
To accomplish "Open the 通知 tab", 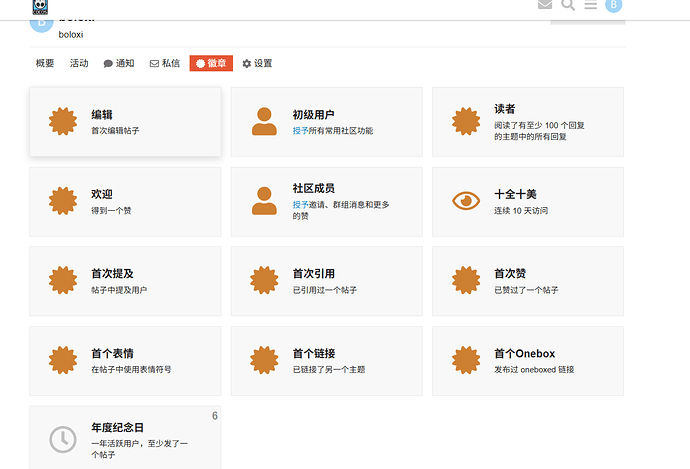I will 119,63.
